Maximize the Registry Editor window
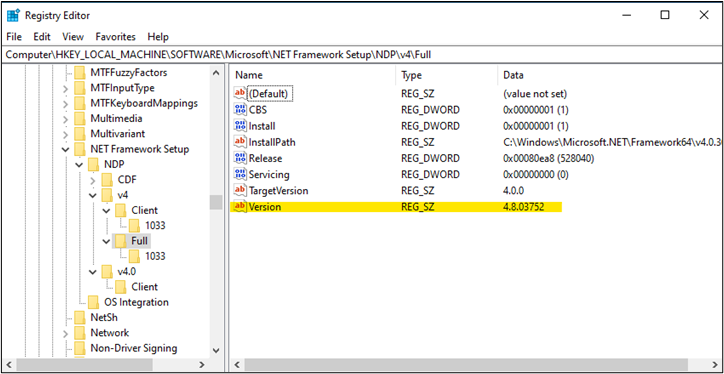Viewport: 724px width, 374px height. [x=664, y=15]
